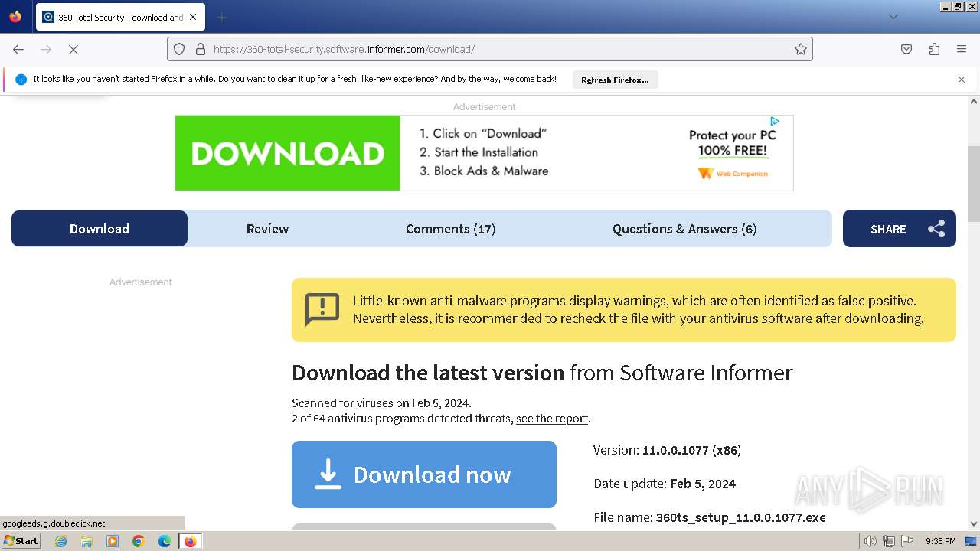This screenshot has width=980, height=551.
Task: Open Questions & Answers (6) tab
Action: click(x=684, y=228)
